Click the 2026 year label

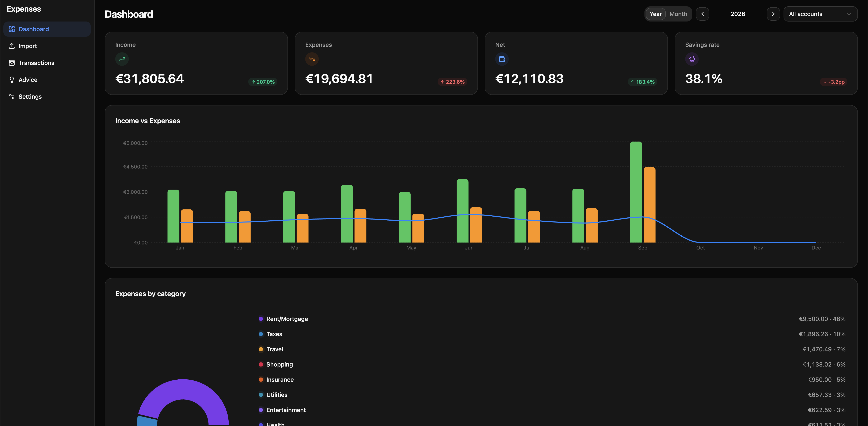[738, 14]
